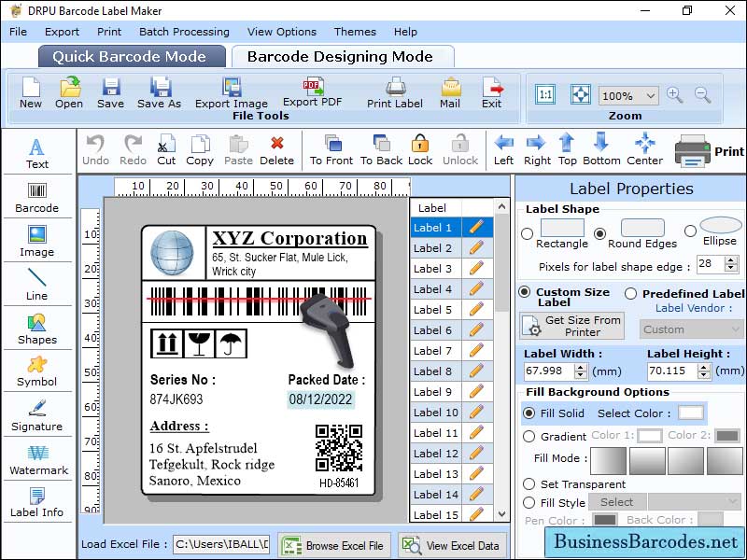Open the Batch Processing menu
The image size is (747, 560).
(x=184, y=31)
